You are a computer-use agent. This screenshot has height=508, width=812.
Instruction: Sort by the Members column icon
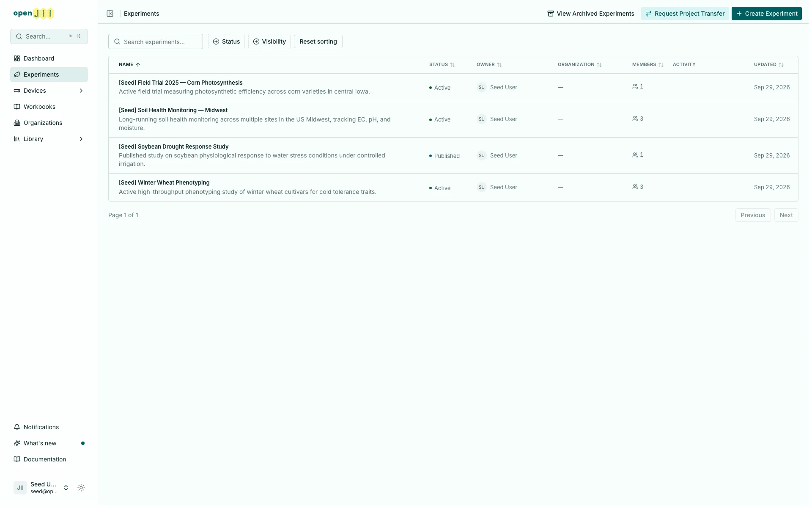click(x=661, y=65)
